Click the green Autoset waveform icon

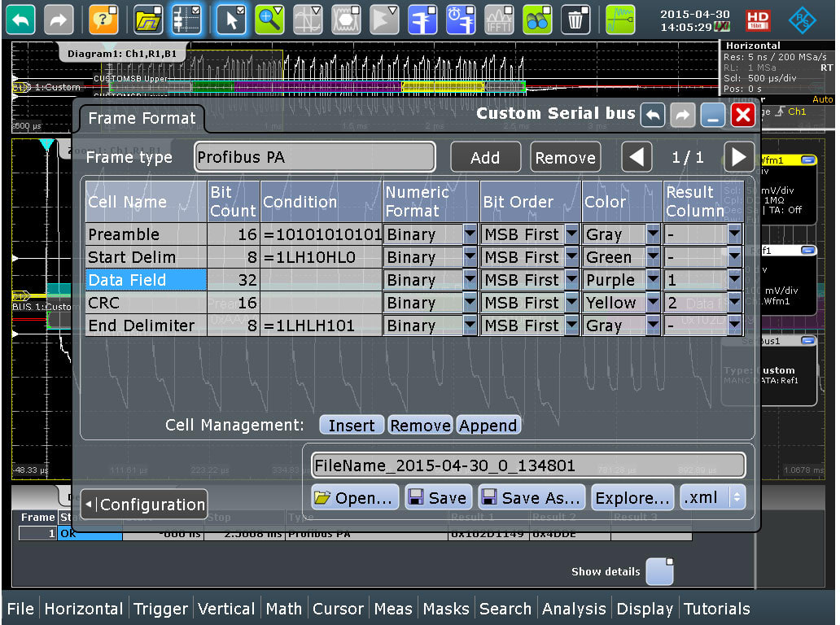[x=620, y=20]
